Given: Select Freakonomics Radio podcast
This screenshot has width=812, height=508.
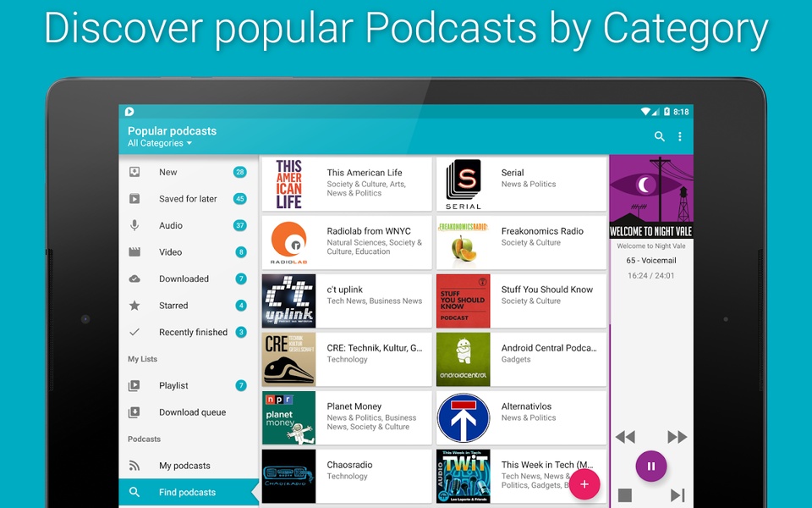Looking at the screenshot, I should (x=521, y=243).
